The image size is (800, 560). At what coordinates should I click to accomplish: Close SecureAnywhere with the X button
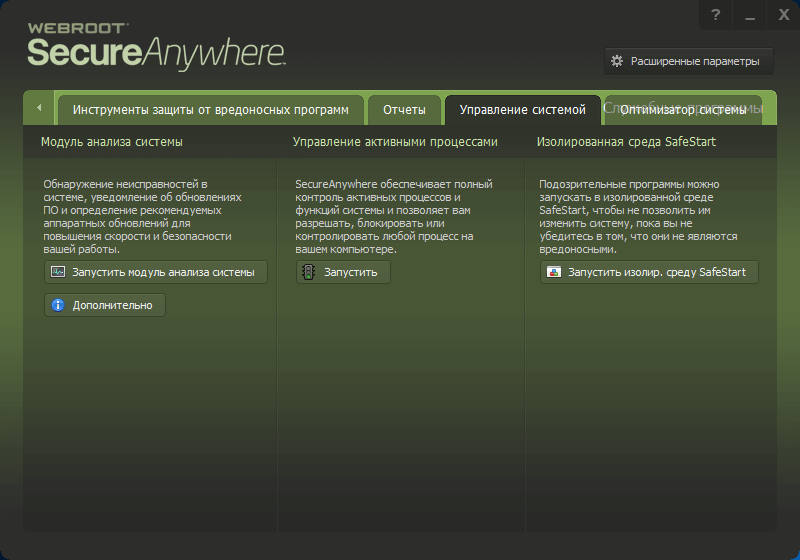coord(783,15)
